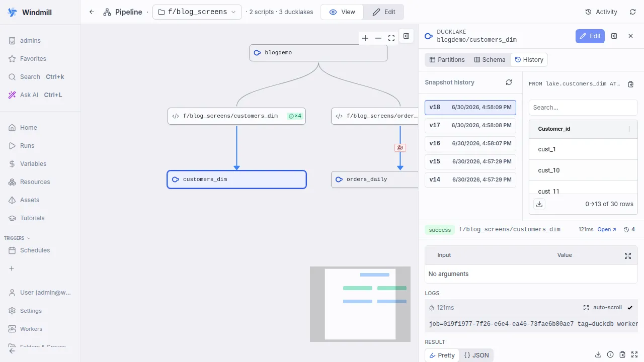
Task: Close the Ducklake details panel
Action: click(630, 36)
